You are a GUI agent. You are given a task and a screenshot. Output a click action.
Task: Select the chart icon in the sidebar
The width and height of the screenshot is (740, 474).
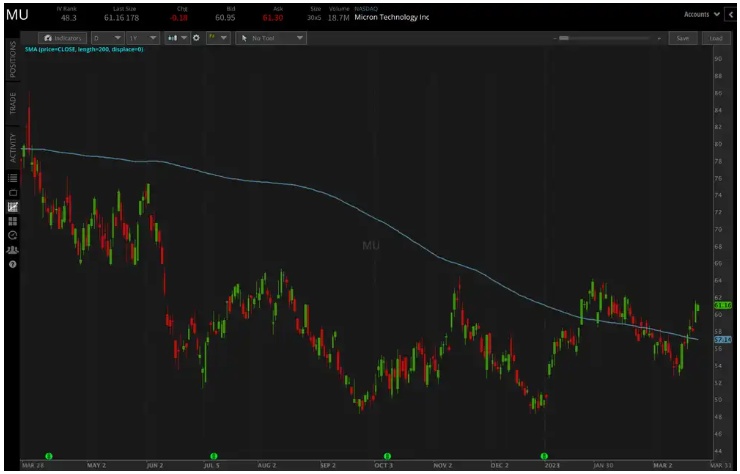point(13,207)
